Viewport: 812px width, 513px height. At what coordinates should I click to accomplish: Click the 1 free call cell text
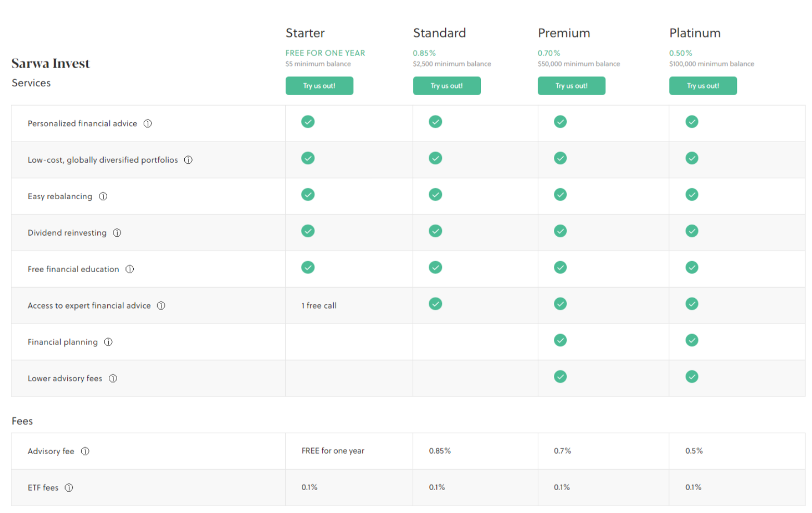319,305
